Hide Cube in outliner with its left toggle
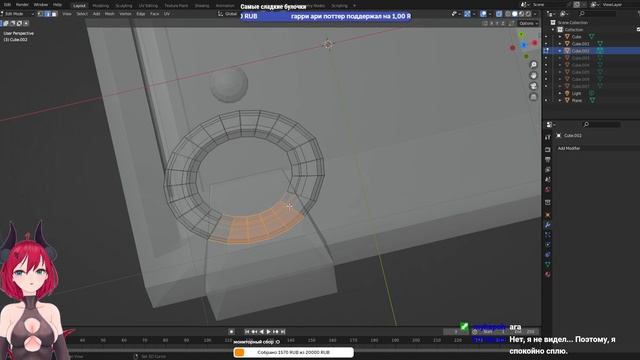This screenshot has width=640, height=360. [x=546, y=37]
